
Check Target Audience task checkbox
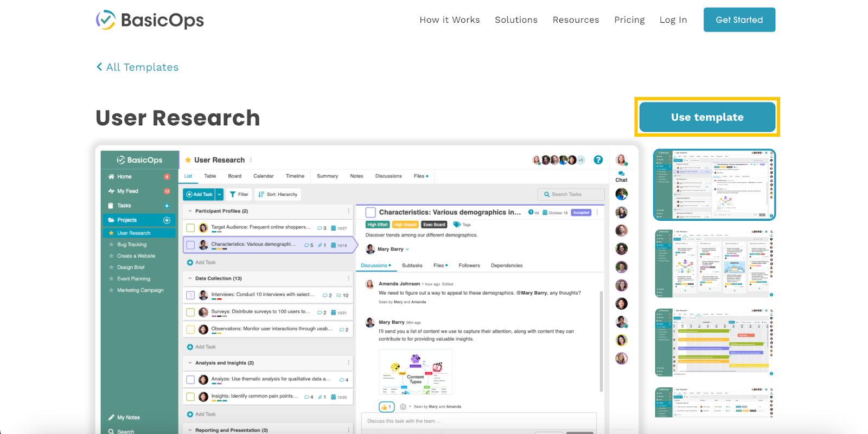click(x=190, y=228)
